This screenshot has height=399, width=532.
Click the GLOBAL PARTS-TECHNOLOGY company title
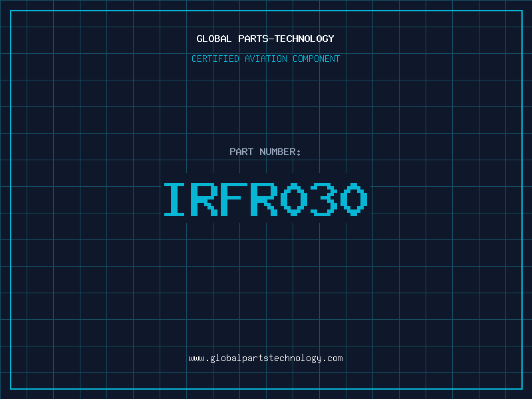click(265, 39)
